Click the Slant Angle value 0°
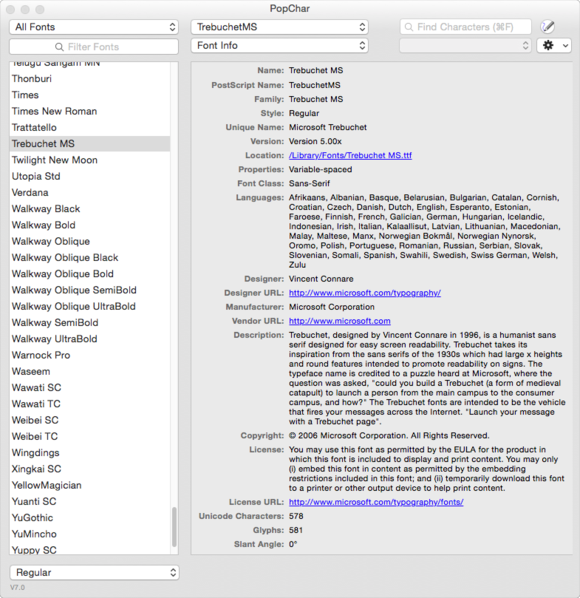 pos(293,544)
